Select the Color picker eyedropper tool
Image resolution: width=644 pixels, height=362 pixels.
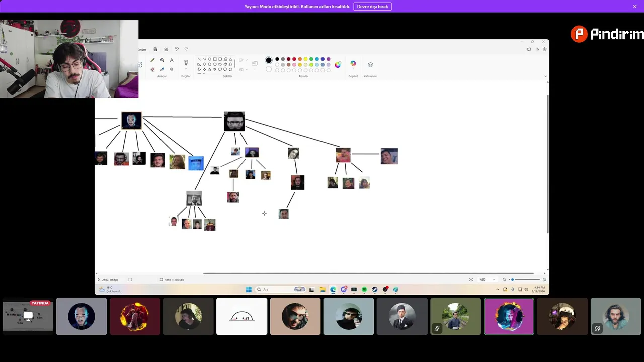coord(162,69)
